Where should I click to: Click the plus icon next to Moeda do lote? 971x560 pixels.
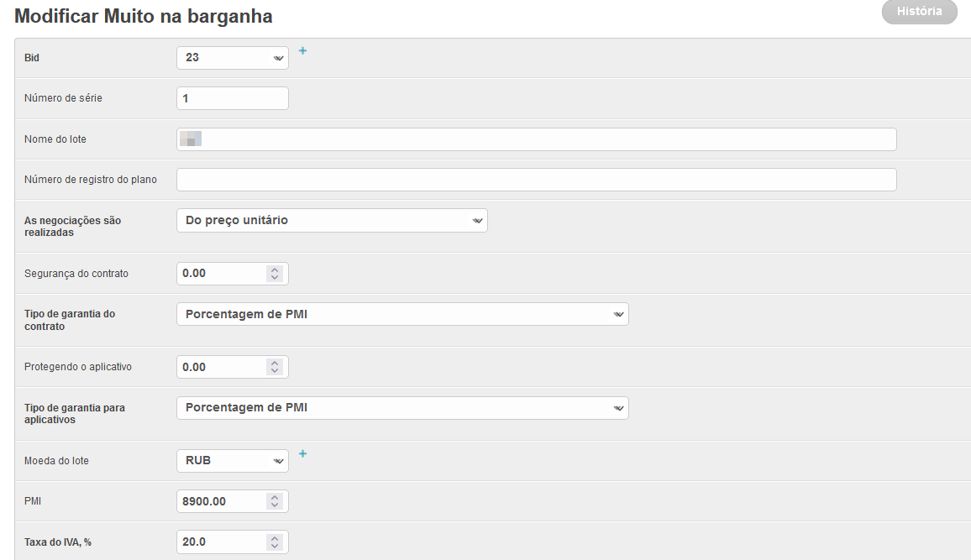pos(303,454)
